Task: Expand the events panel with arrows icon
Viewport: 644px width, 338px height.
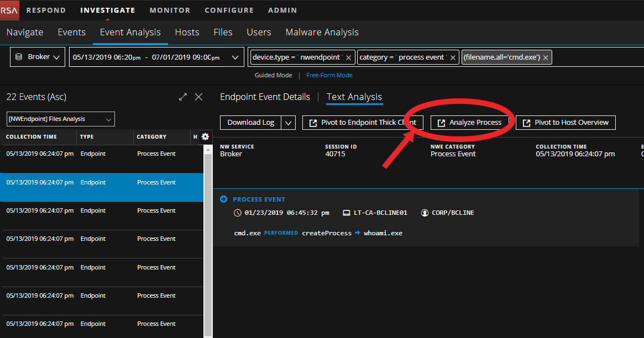Action: [183, 97]
